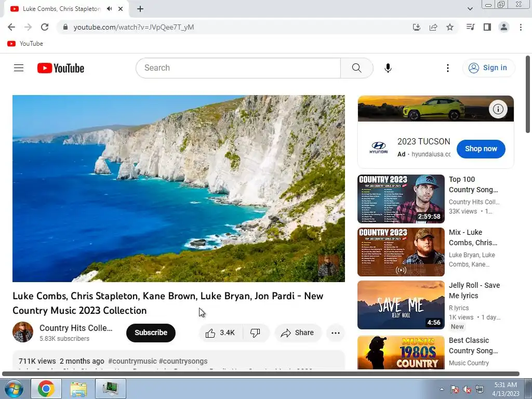Click the #countrysongs hashtag
The height and width of the screenshot is (399, 532).
tap(183, 361)
